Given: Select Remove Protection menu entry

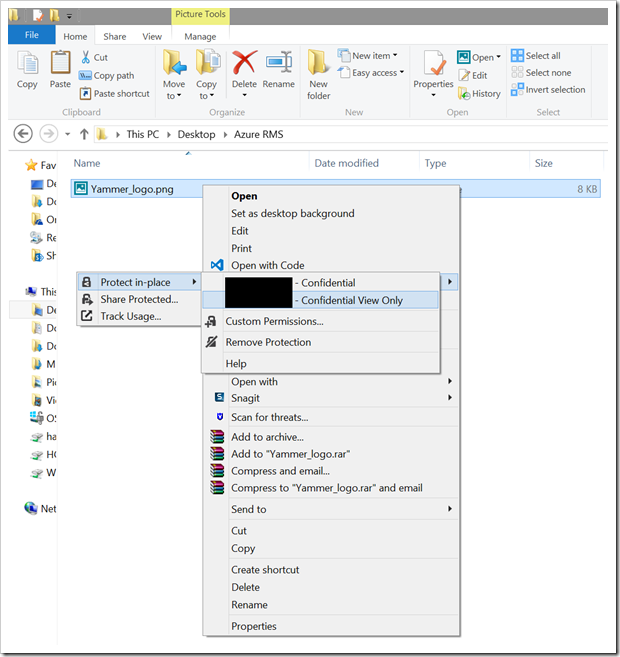Looking at the screenshot, I should 268,342.
